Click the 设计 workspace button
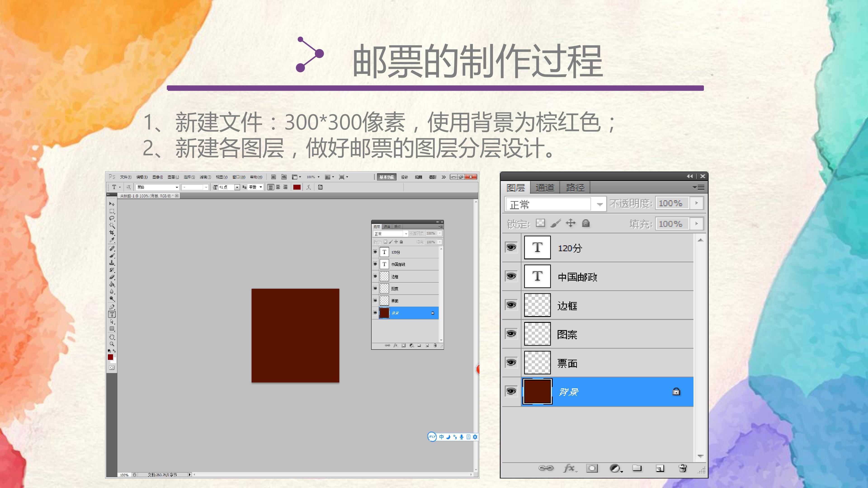 [x=404, y=177]
